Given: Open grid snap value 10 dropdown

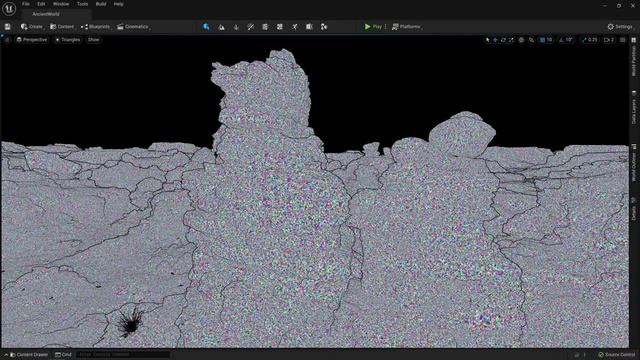Looking at the screenshot, I should (549, 40).
